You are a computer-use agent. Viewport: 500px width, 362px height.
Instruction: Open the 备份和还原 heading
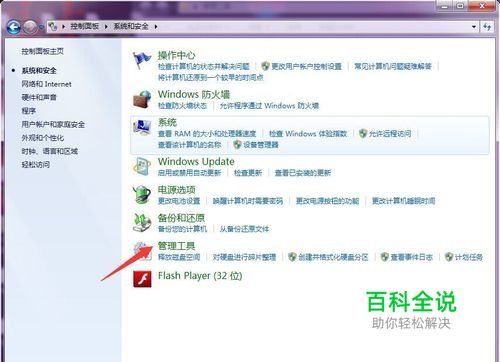[181, 218]
